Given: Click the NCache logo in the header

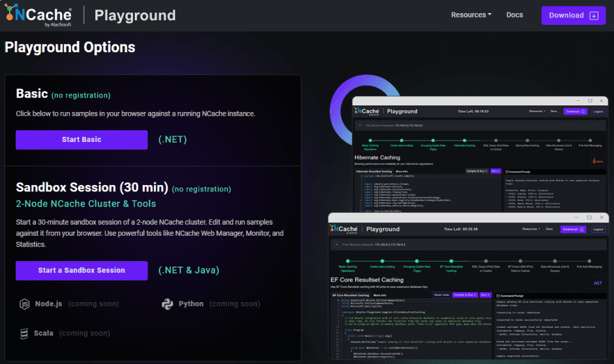Looking at the screenshot, I should (38, 16).
